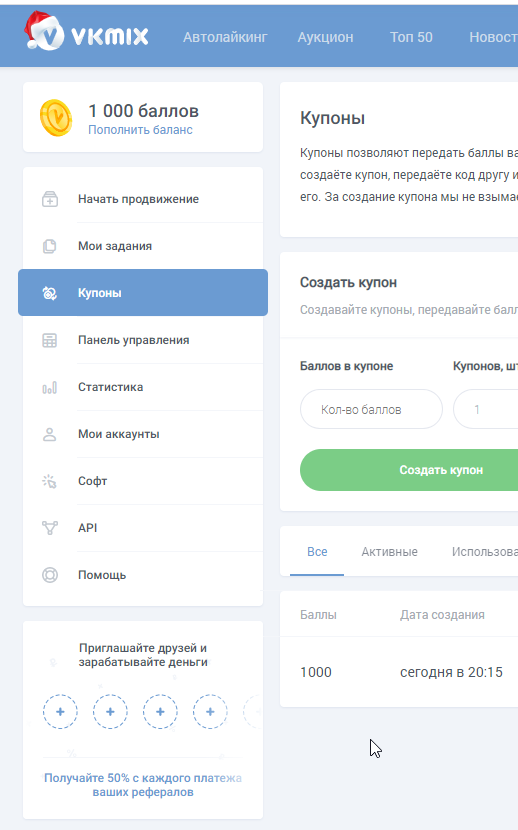Add a friend via first plus circle

coord(60,711)
